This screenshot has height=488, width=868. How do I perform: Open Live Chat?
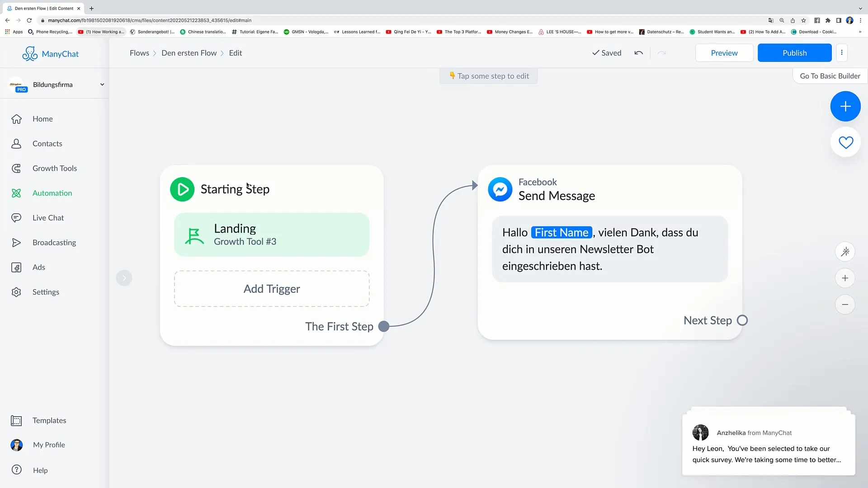pyautogui.click(x=48, y=218)
